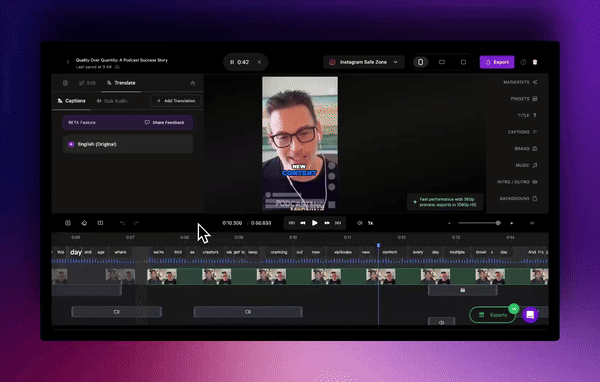Screen dimensions: 600x382
Task: Open the 1x playback speed selector
Action: click(370, 223)
